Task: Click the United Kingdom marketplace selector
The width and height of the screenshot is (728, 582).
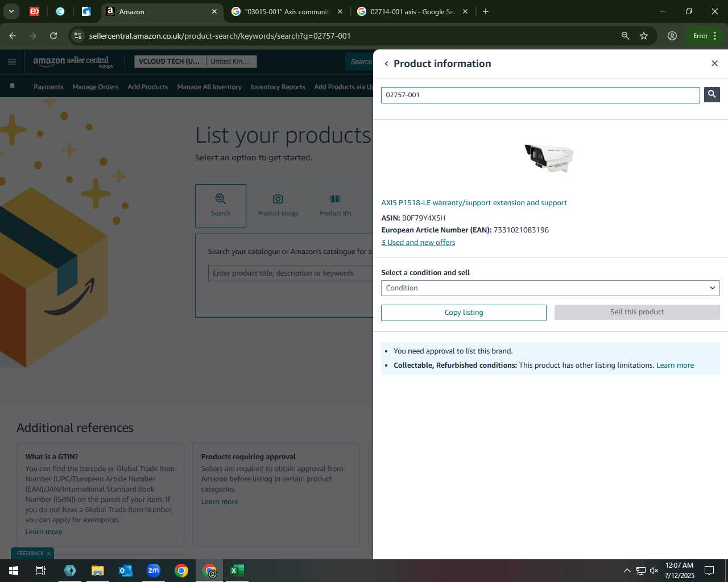Action: click(x=230, y=61)
